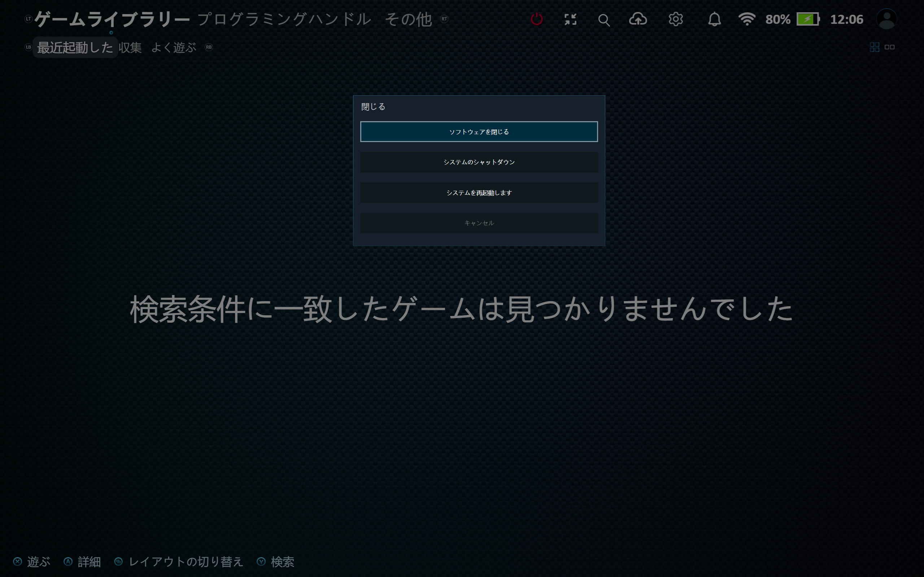This screenshot has height=577, width=924.
Task: Switch to プログラミングハンドル tab
Action: 284,19
